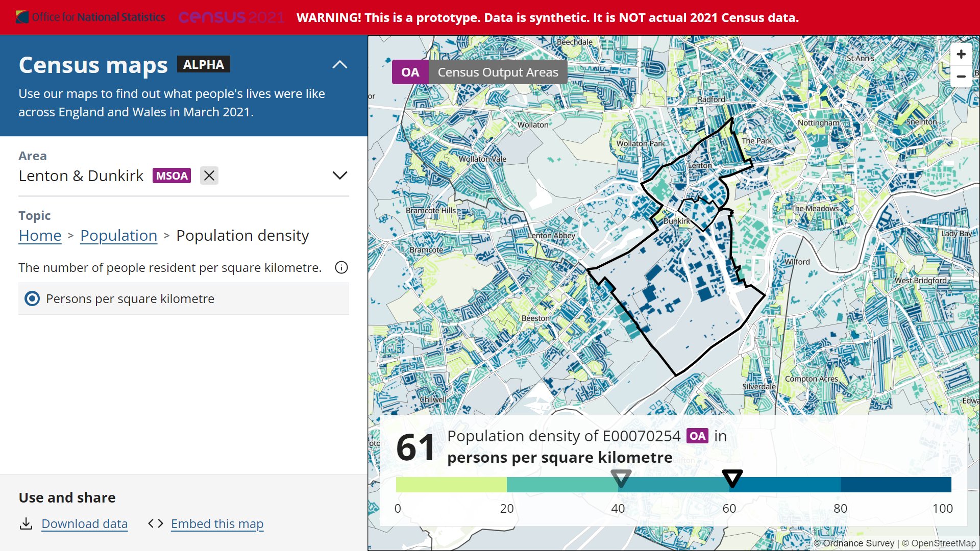Open the Embed this map link
Image resolution: width=980 pixels, height=551 pixels.
[217, 524]
